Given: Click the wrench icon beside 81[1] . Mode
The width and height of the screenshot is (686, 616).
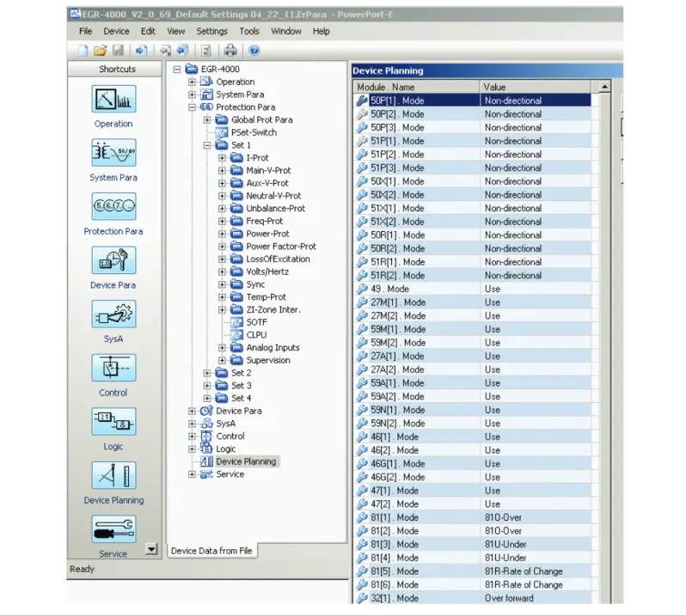Looking at the screenshot, I should pos(362,518).
